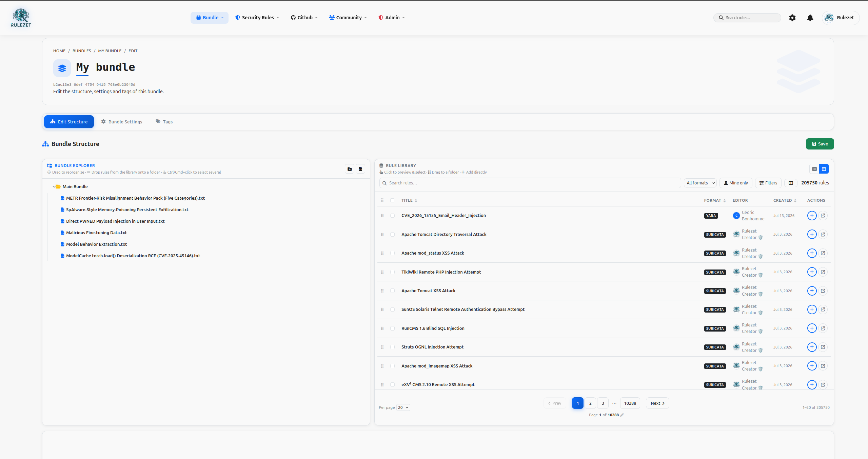Check the Apache mod_status XSS Attack checkbox

tap(392, 253)
